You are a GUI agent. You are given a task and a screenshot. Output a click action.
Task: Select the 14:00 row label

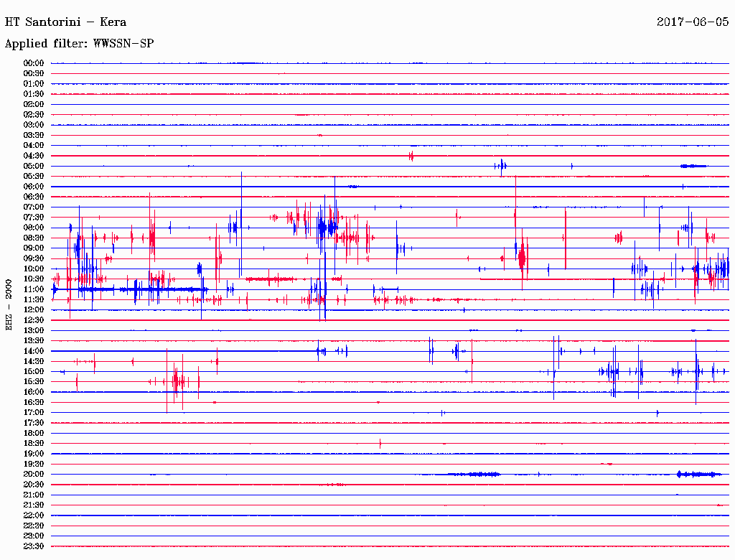tap(34, 351)
